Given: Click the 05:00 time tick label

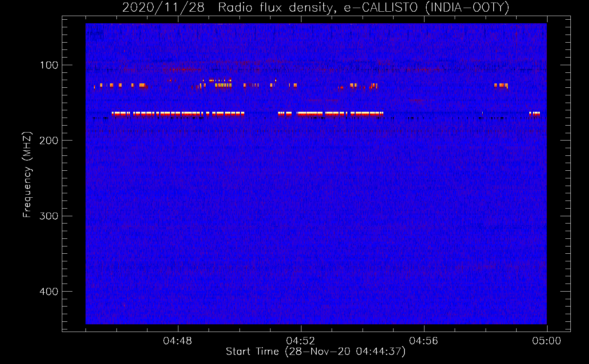Looking at the screenshot, I should pyautogui.click(x=547, y=341).
